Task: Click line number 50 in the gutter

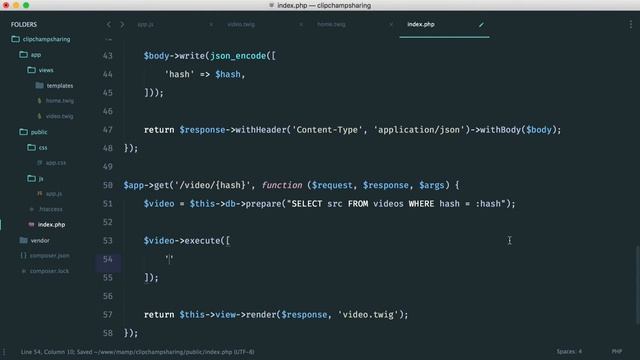Action: point(108,185)
